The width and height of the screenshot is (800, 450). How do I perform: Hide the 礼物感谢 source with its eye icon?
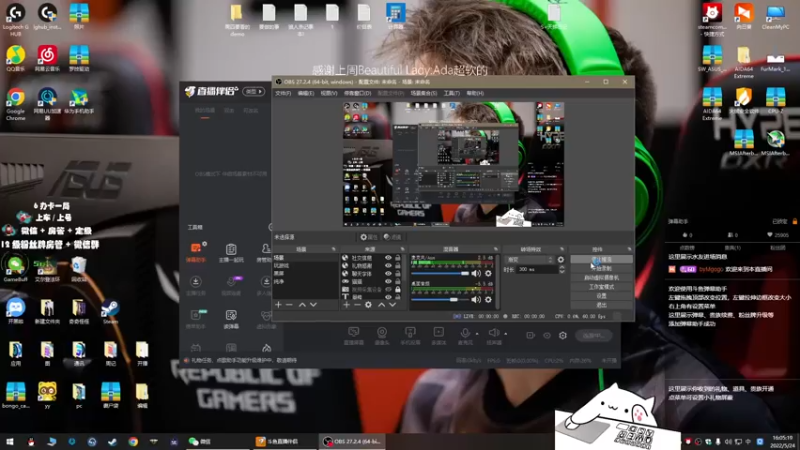[388, 266]
